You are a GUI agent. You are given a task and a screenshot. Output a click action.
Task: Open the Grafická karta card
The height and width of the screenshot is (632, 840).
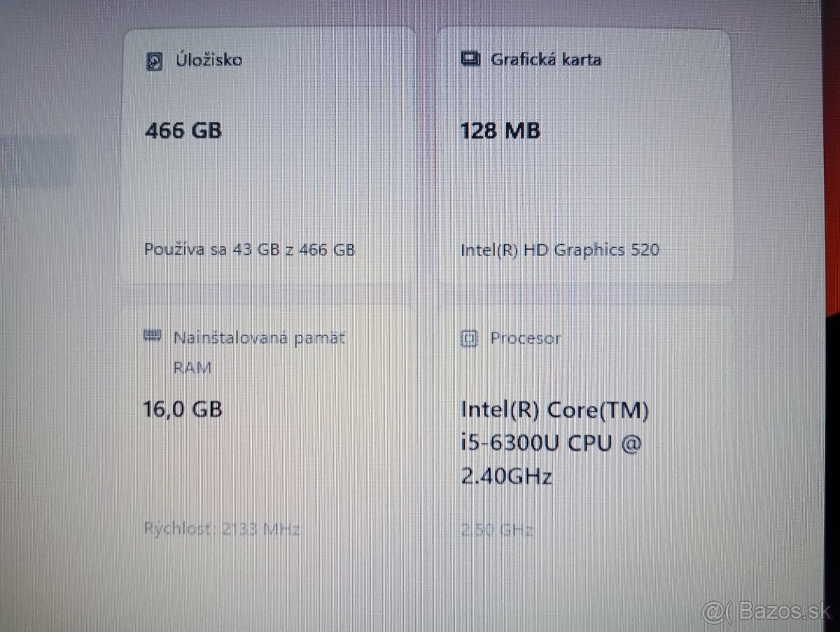(585, 155)
